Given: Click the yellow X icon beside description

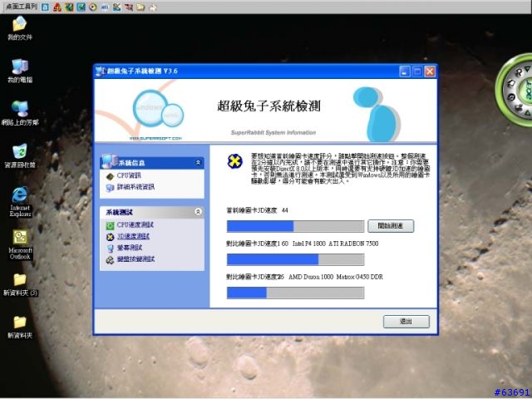Looking at the screenshot, I should (234, 161).
